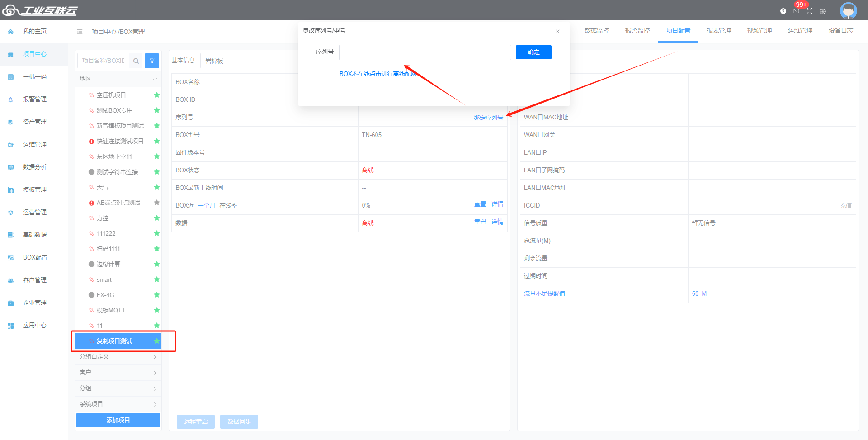Open the 运维管理 top tab

tap(800, 30)
